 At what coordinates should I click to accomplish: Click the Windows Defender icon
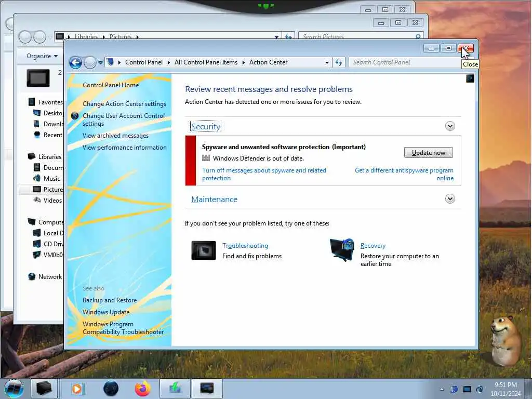(206, 158)
